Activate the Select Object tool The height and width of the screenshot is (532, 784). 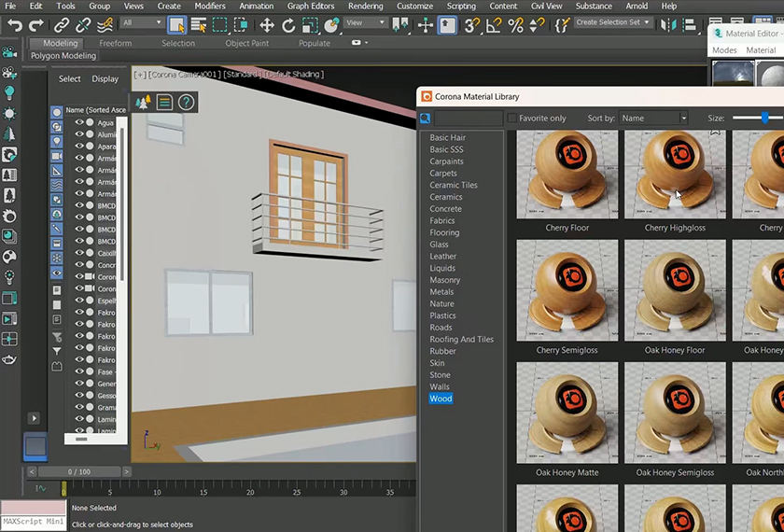176,24
